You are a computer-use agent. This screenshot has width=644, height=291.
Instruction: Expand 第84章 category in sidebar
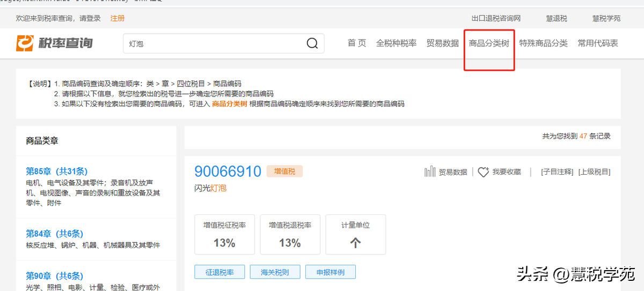click(x=54, y=234)
